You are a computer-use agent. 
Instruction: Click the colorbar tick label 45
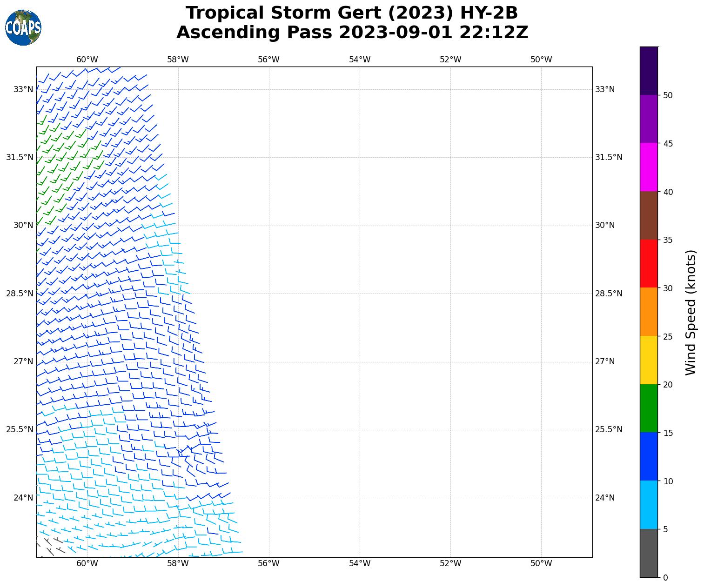(x=668, y=144)
